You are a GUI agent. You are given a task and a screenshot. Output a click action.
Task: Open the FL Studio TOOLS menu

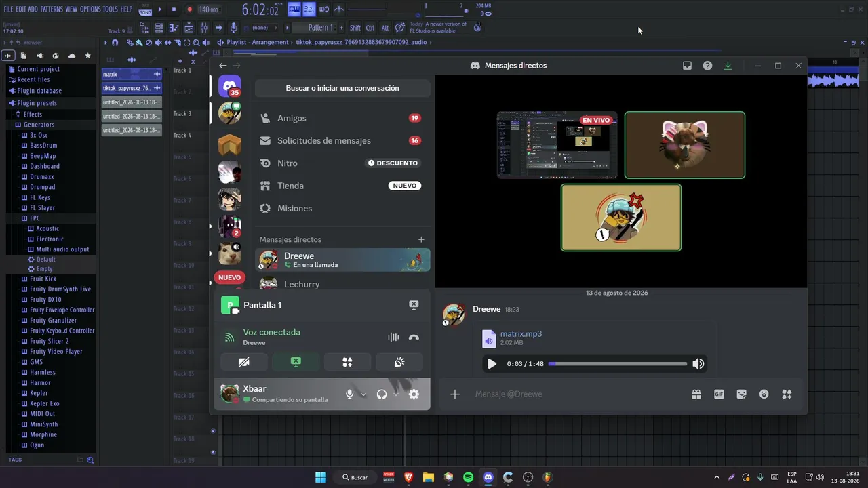110,9
